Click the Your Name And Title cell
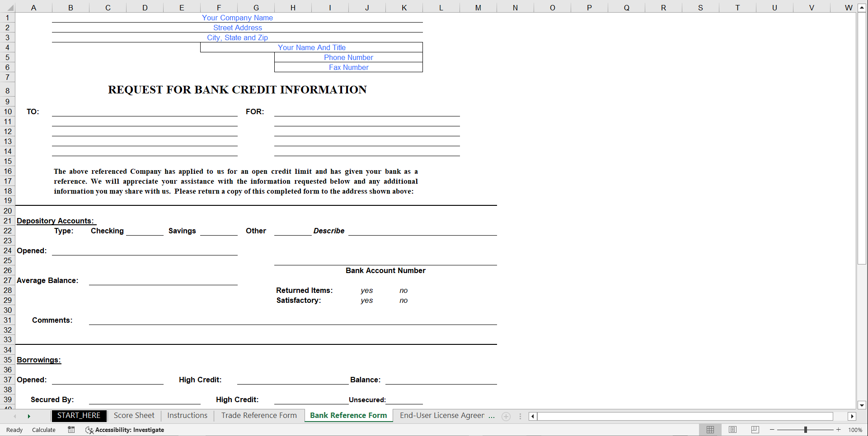Image resolution: width=868 pixels, height=436 pixels. [311, 47]
